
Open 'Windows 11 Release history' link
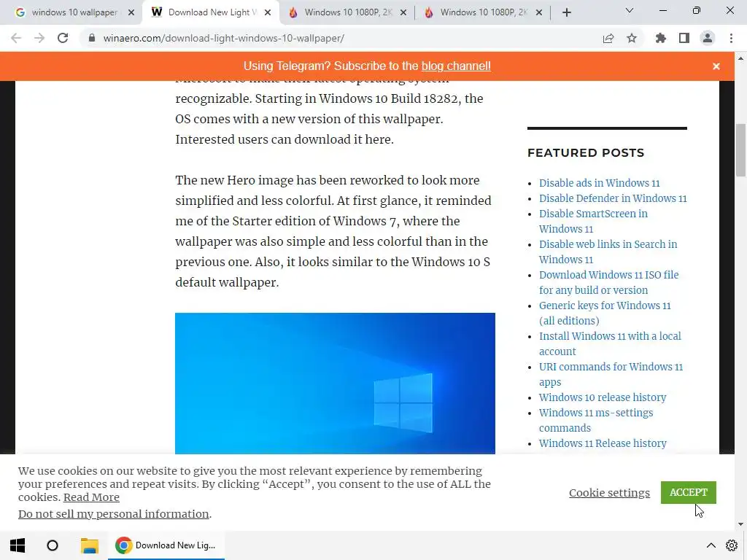pyautogui.click(x=603, y=443)
